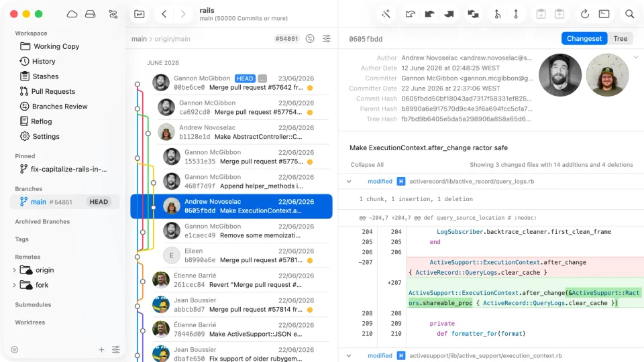The width and height of the screenshot is (644, 362).
Task: Select commit e1caec49 Remove some memoization
Action: [x=231, y=231]
